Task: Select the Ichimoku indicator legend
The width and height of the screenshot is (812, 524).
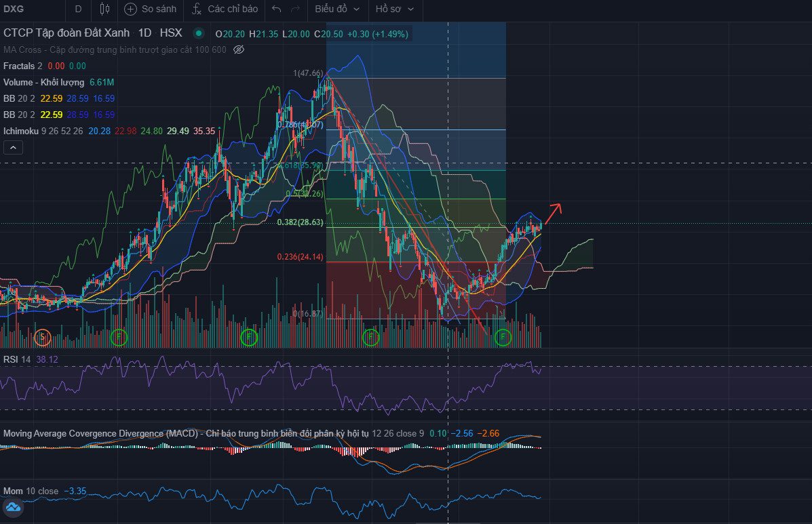Action: click(20, 131)
